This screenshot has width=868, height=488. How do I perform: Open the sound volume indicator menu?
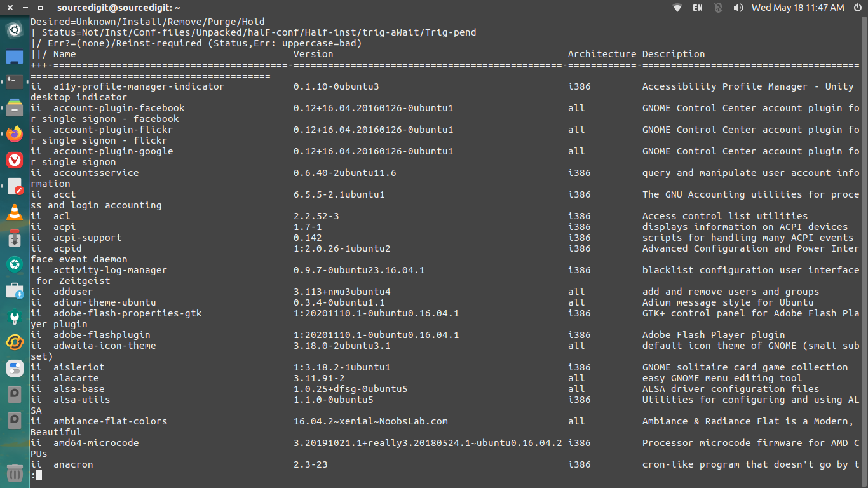click(738, 8)
